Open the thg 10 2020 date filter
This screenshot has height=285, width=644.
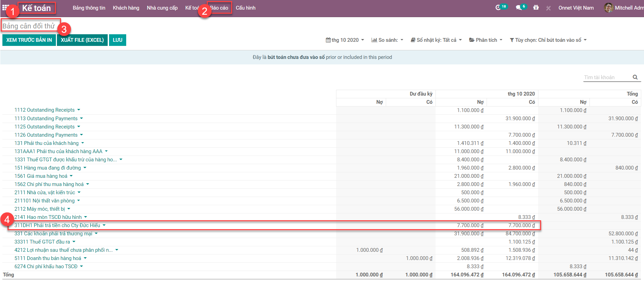345,40
